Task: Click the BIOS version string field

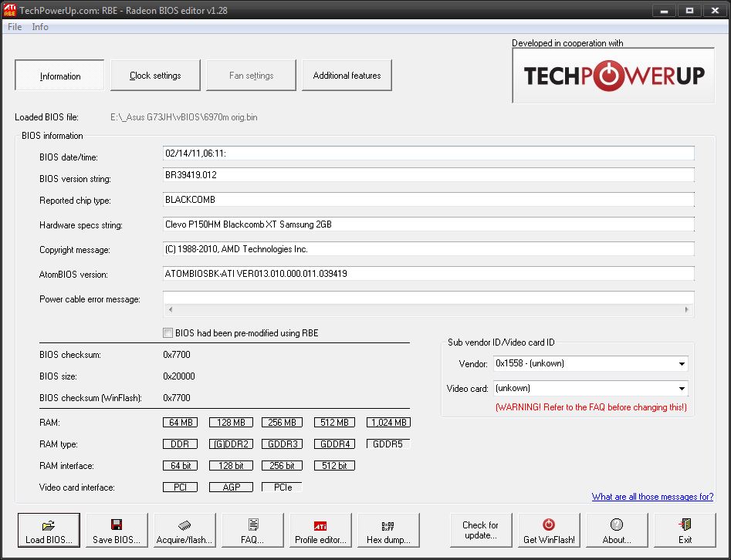Action: 428,175
